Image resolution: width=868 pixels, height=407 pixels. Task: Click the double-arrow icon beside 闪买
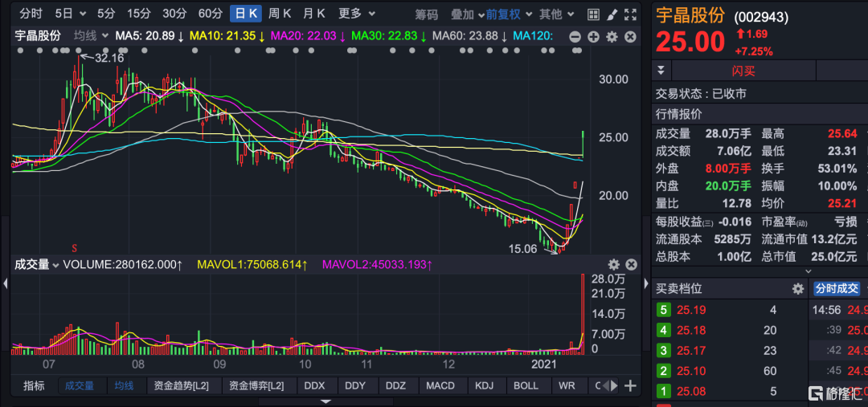[x=661, y=71]
